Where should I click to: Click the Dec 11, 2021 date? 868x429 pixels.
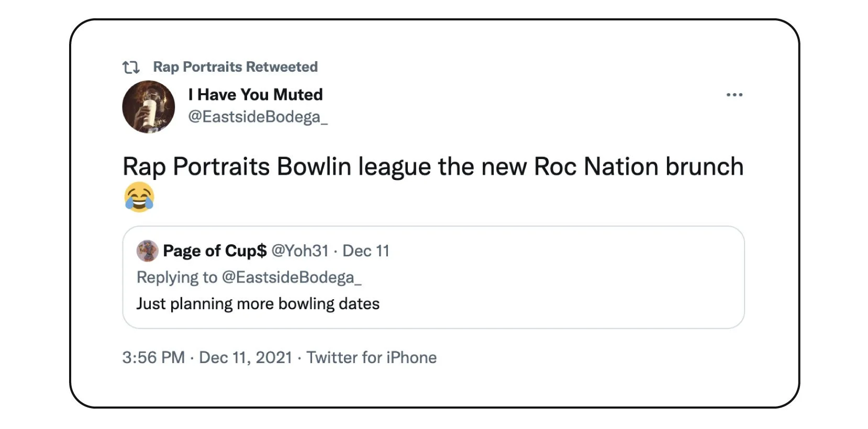[x=245, y=357]
